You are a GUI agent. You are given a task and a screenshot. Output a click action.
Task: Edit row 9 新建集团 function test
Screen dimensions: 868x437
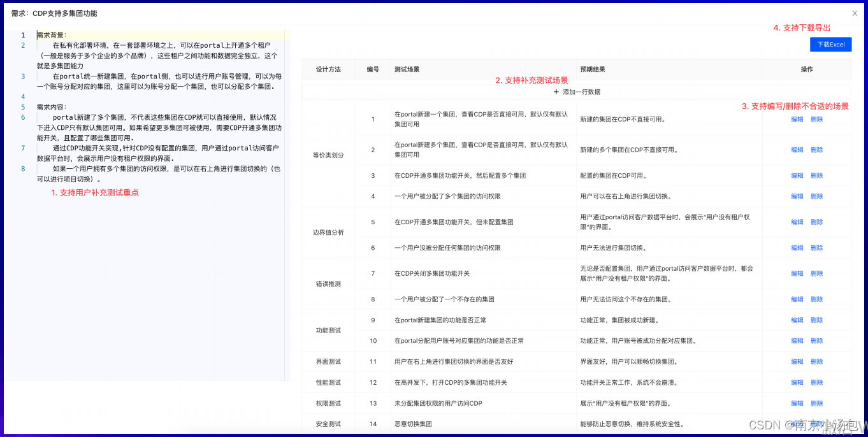(x=797, y=320)
